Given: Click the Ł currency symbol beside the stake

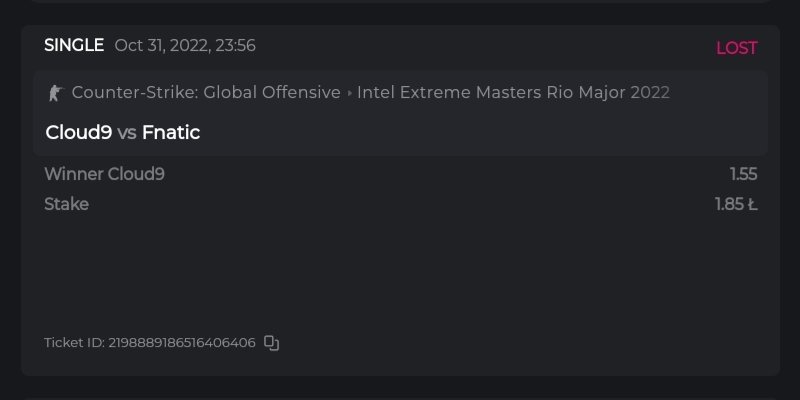Looking at the screenshot, I should pos(752,204).
